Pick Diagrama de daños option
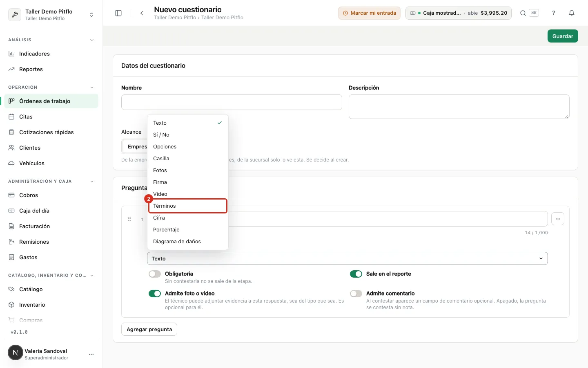This screenshot has height=368, width=588. (187, 242)
